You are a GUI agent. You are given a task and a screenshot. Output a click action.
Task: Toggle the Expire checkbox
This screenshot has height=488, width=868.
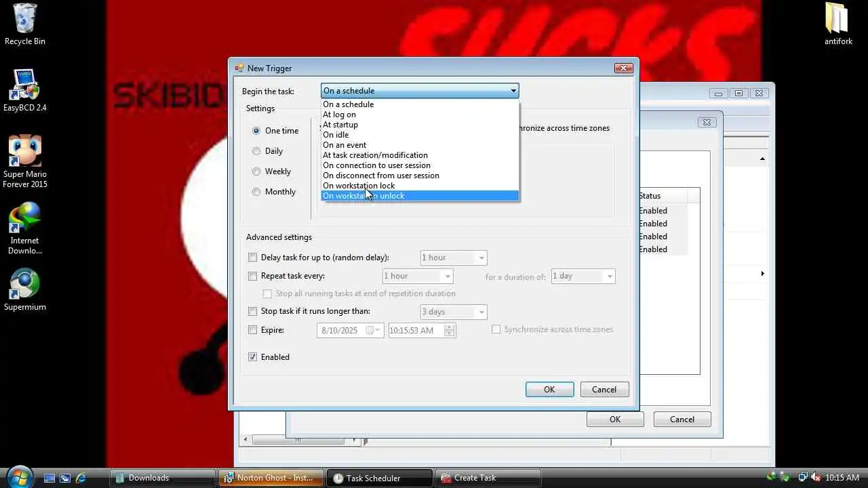[x=253, y=330]
